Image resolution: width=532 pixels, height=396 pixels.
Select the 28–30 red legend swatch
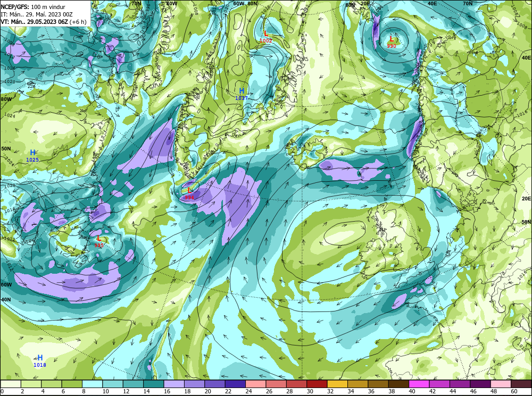tap(296, 384)
